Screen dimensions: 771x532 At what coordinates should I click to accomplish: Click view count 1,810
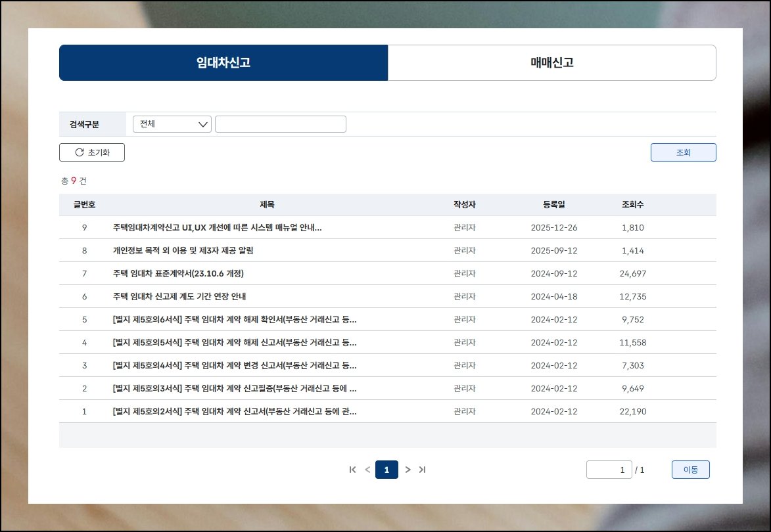(633, 227)
